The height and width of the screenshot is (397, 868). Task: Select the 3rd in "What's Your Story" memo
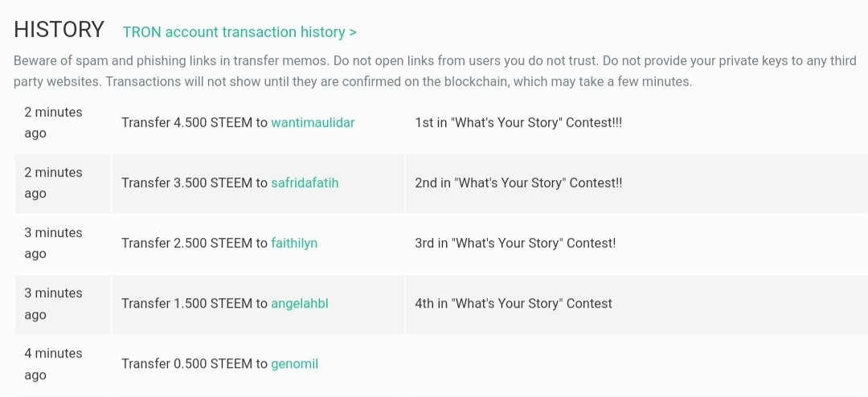515,244
